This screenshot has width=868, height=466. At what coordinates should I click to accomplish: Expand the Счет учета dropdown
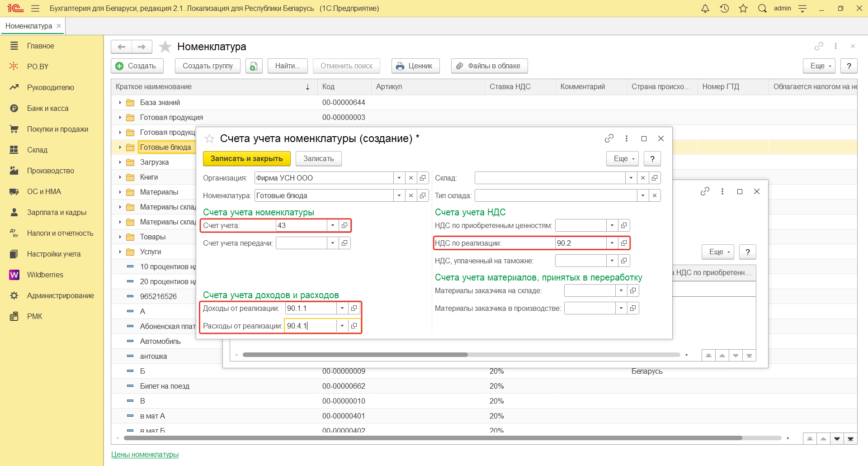pos(333,225)
